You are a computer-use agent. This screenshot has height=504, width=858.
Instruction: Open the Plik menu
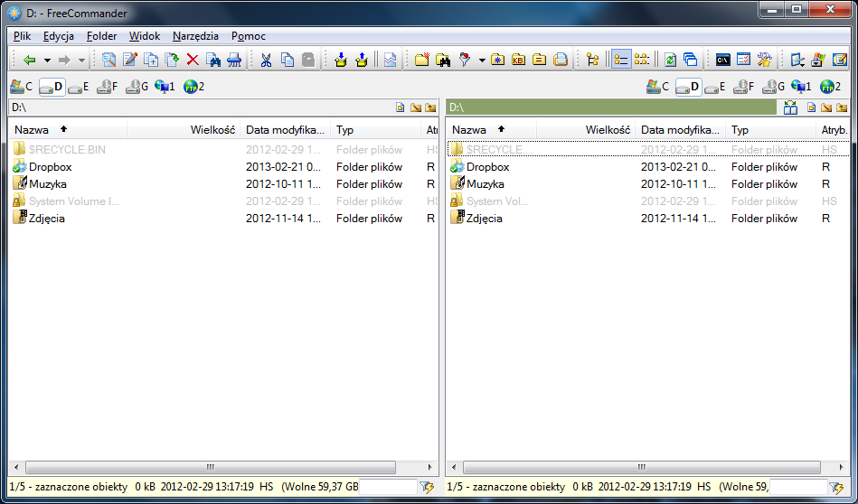22,36
